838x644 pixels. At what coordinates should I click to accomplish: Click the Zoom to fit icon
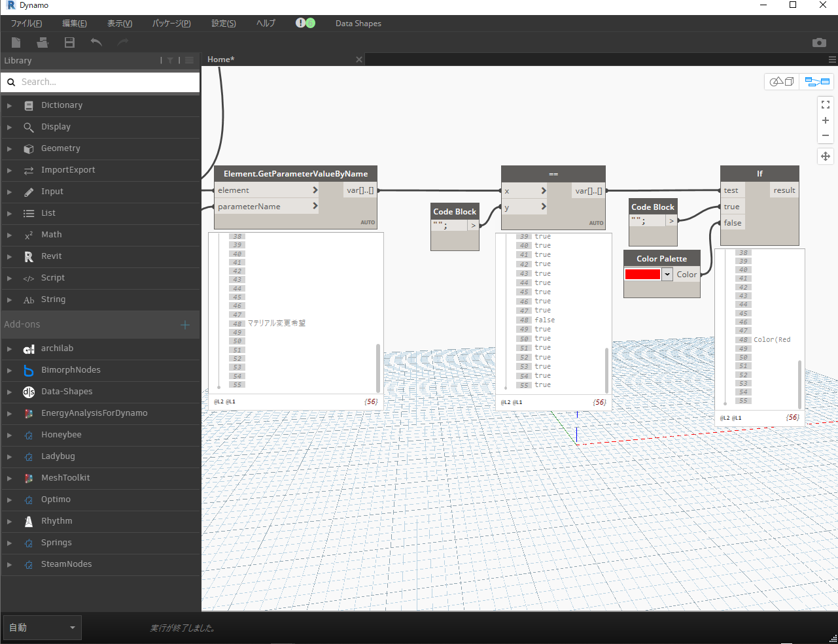pos(826,104)
